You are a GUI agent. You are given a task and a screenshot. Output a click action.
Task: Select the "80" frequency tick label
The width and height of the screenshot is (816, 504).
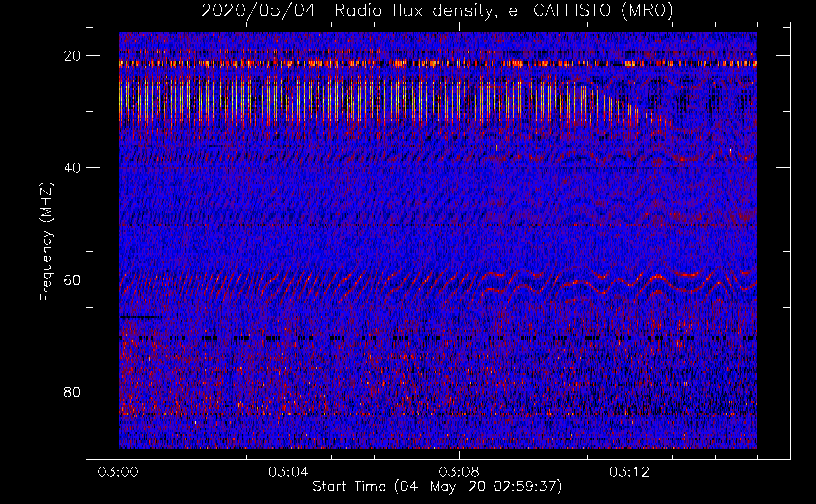pyautogui.click(x=73, y=392)
